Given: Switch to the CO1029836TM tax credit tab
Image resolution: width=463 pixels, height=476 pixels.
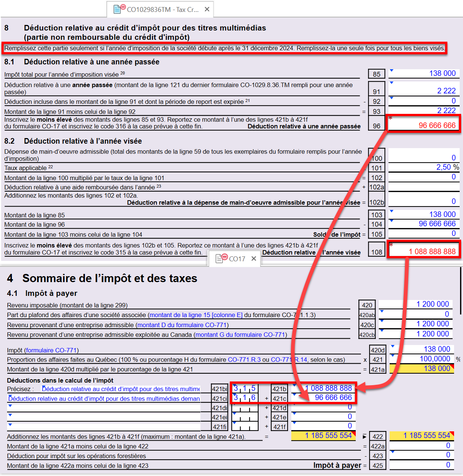Looking at the screenshot, I should click(160, 9).
